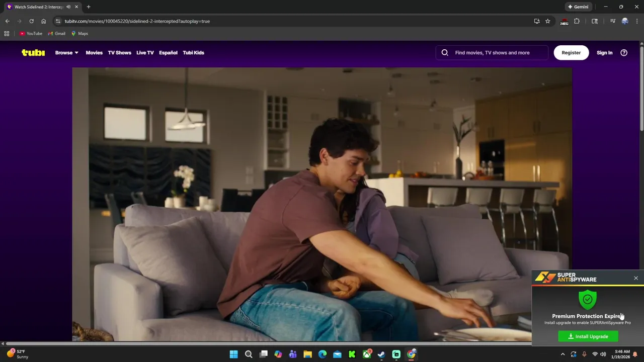Go to TV Shows
Image resolution: width=644 pixels, height=362 pixels.
pos(119,52)
